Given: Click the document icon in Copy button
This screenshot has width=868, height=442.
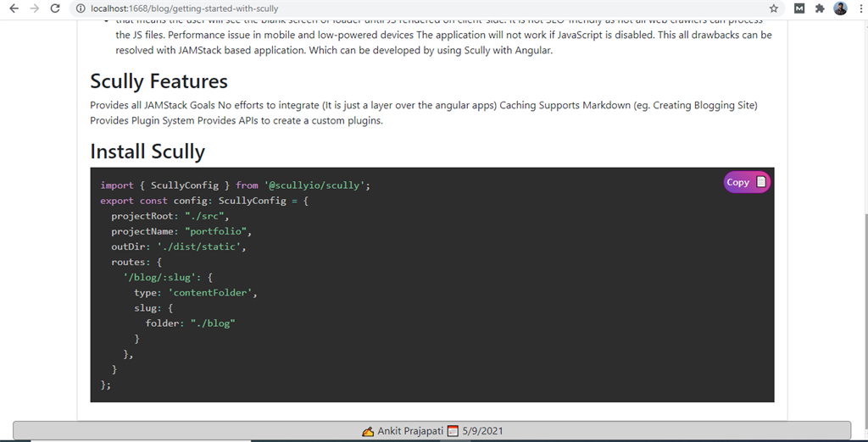Looking at the screenshot, I should pyautogui.click(x=761, y=182).
